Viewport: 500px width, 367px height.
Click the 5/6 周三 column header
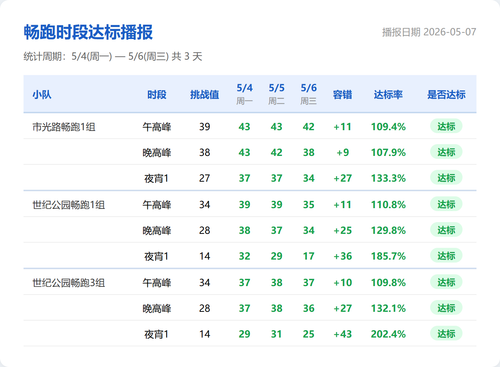[x=308, y=94]
